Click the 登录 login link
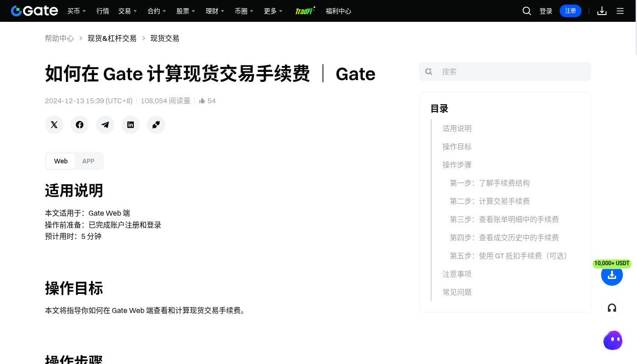The height and width of the screenshot is (364, 637). click(546, 11)
